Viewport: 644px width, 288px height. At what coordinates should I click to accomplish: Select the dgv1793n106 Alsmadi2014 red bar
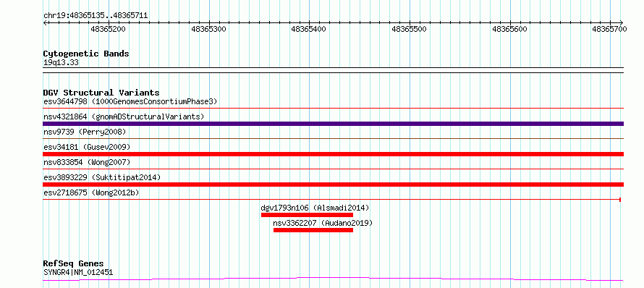[x=308, y=215]
